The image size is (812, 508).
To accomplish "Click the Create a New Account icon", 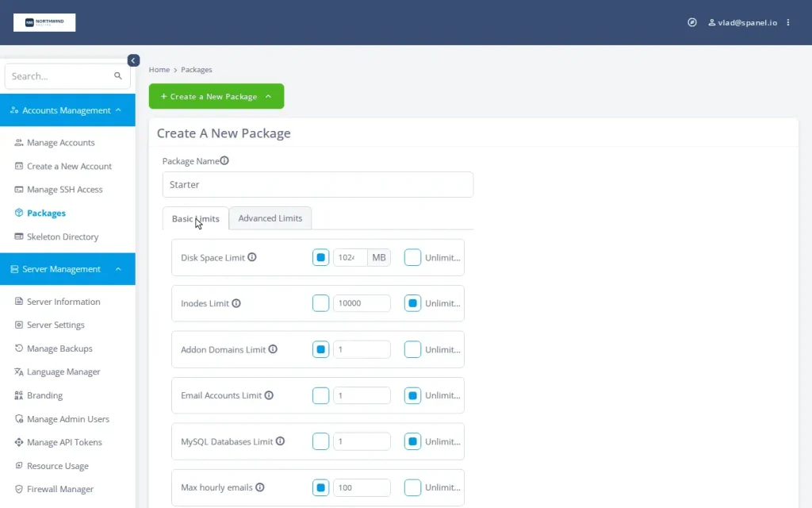I will [x=19, y=166].
